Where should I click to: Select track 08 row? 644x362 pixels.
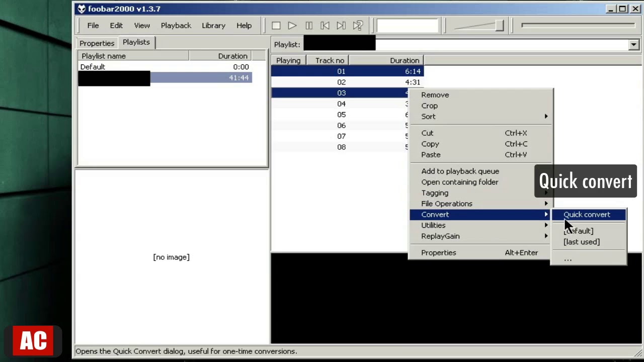tap(340, 147)
